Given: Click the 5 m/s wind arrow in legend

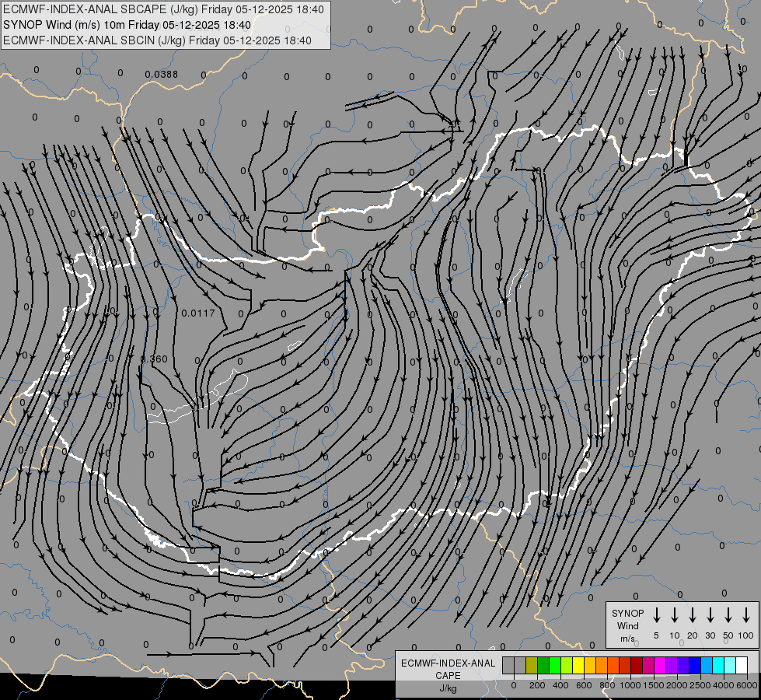Looking at the screenshot, I should 656,615.
